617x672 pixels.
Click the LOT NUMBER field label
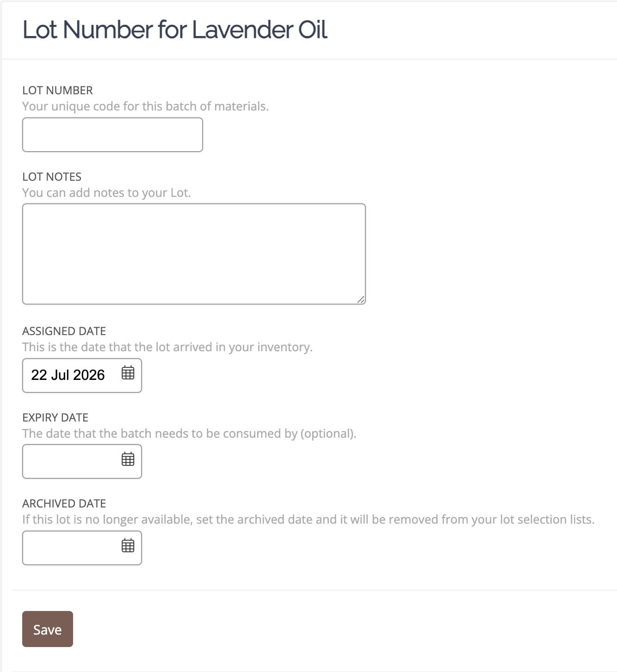point(58,90)
